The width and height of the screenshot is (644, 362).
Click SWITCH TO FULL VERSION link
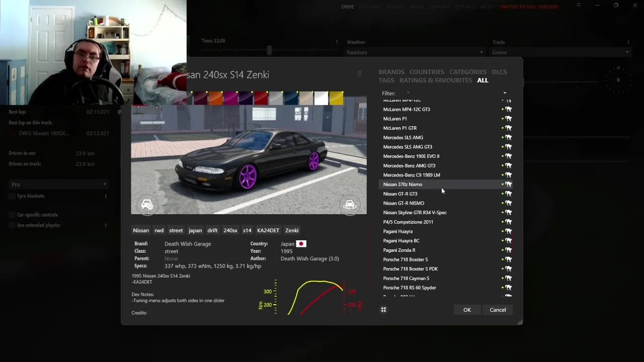[x=529, y=7]
